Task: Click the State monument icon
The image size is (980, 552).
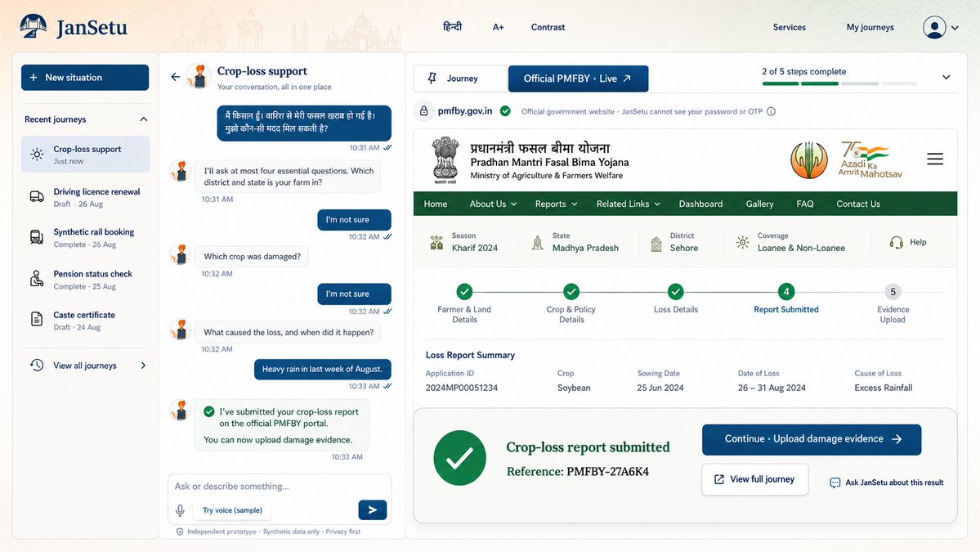Action: pos(538,243)
